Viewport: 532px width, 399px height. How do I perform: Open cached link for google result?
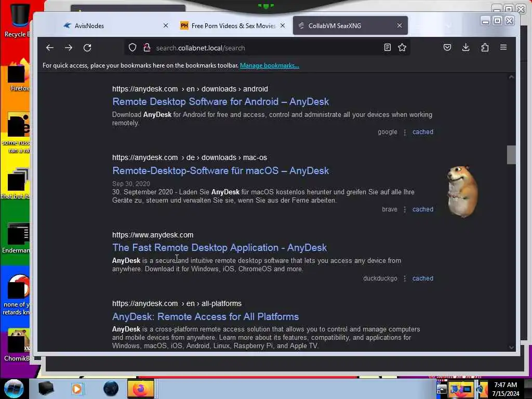tap(423, 132)
